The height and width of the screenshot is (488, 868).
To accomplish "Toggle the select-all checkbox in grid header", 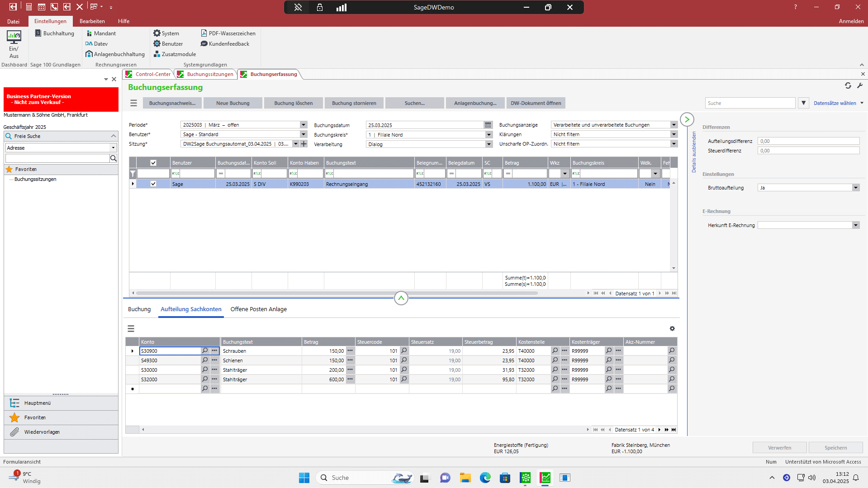I will click(x=153, y=163).
